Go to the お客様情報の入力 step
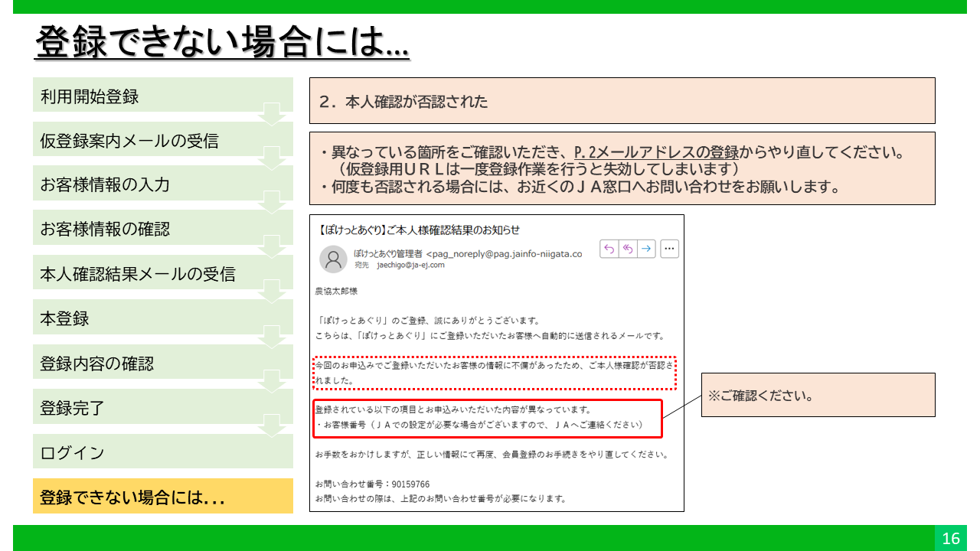 point(162,184)
